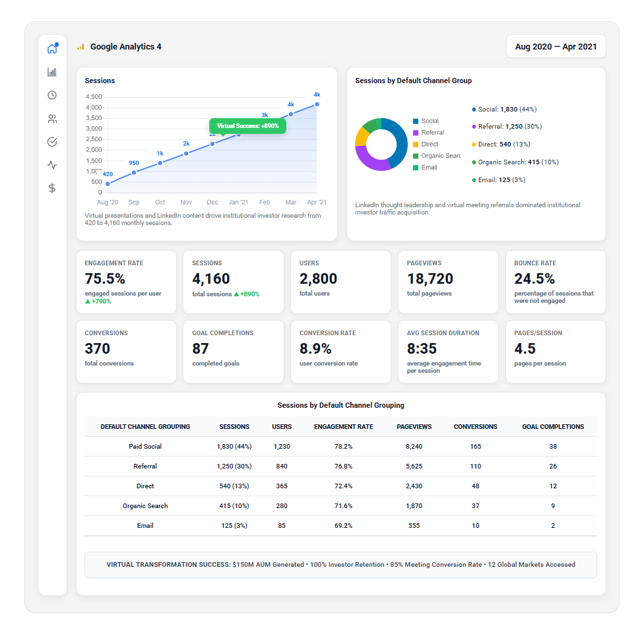
Task: Open the Conversion Rate 8.9% metric card
Action: click(x=340, y=351)
